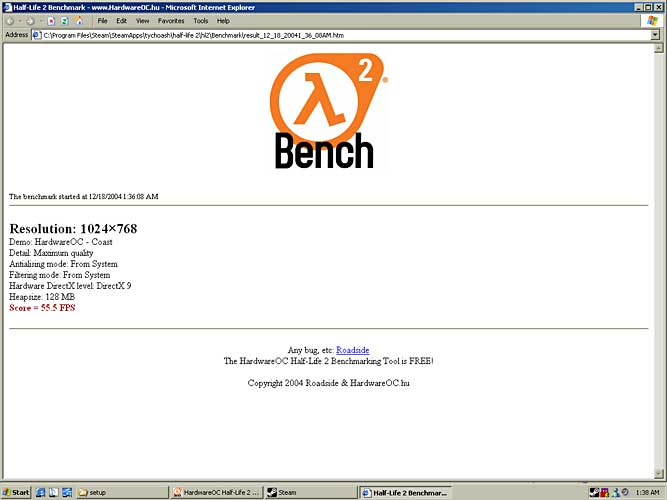667x500 pixels.
Task: Select the red 'Score = 55.5 FPS' text
Action: click(x=42, y=308)
